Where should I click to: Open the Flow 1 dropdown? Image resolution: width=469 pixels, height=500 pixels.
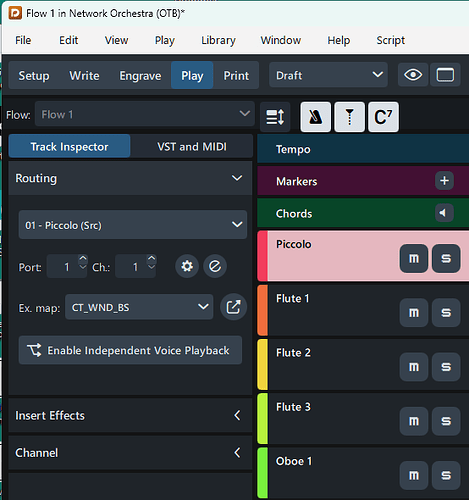(x=145, y=114)
